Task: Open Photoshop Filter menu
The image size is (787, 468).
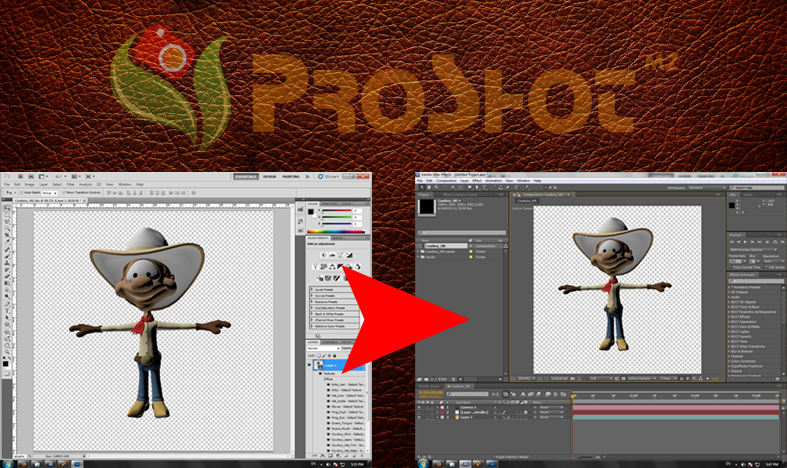Action: click(x=70, y=184)
